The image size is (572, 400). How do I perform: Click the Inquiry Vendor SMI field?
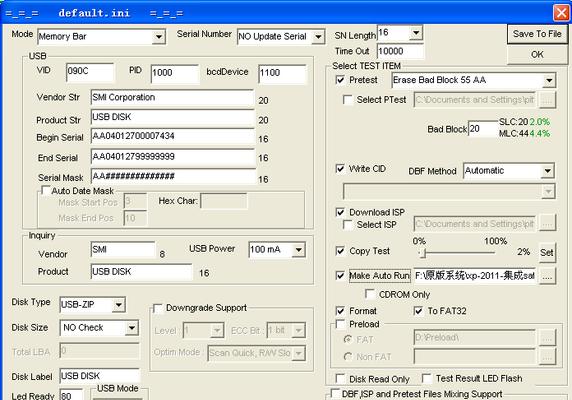[x=123, y=250]
